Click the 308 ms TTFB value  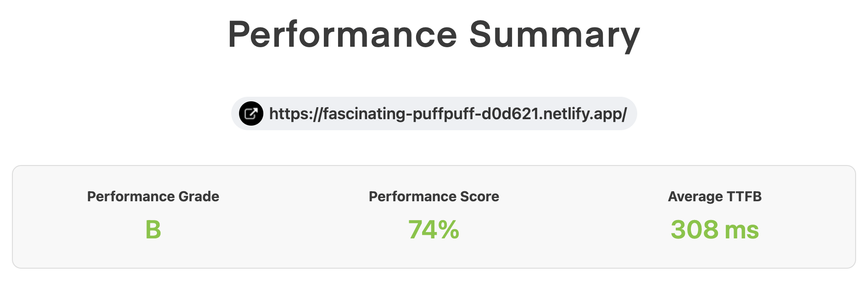(x=714, y=230)
